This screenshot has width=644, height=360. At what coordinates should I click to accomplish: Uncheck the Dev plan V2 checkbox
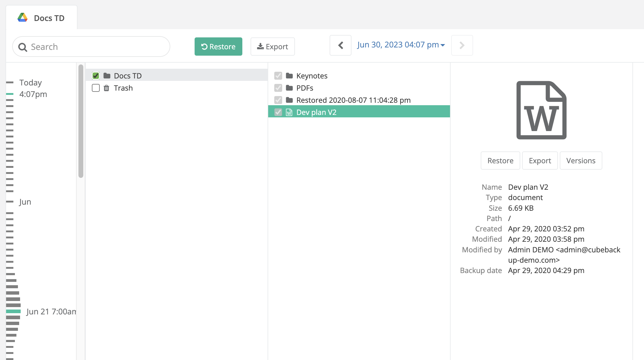point(278,112)
